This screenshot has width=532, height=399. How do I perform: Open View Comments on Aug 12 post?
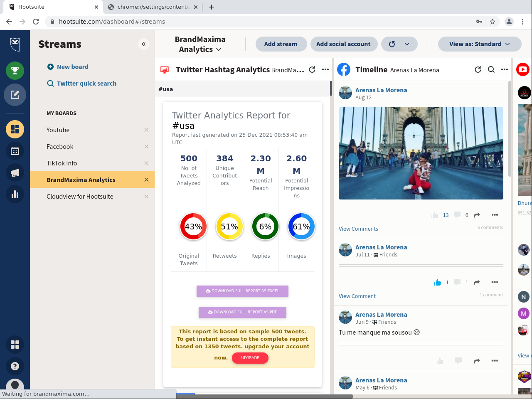pos(358,229)
